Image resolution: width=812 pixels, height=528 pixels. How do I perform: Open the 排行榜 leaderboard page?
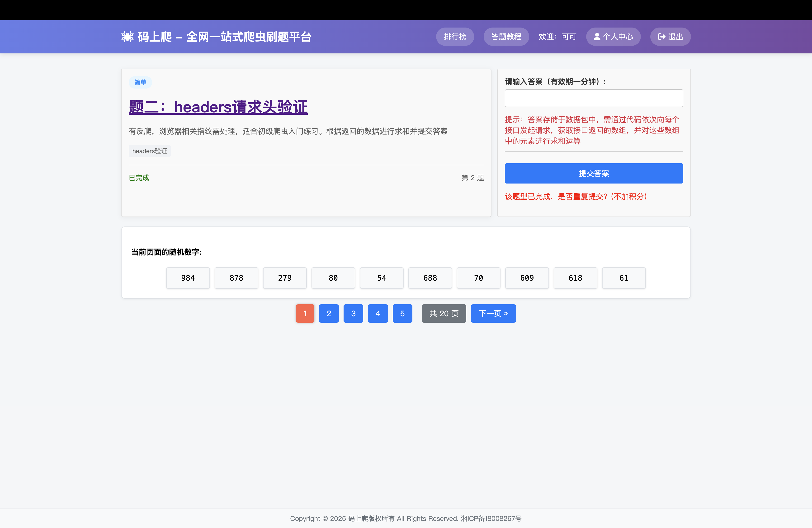(454, 37)
